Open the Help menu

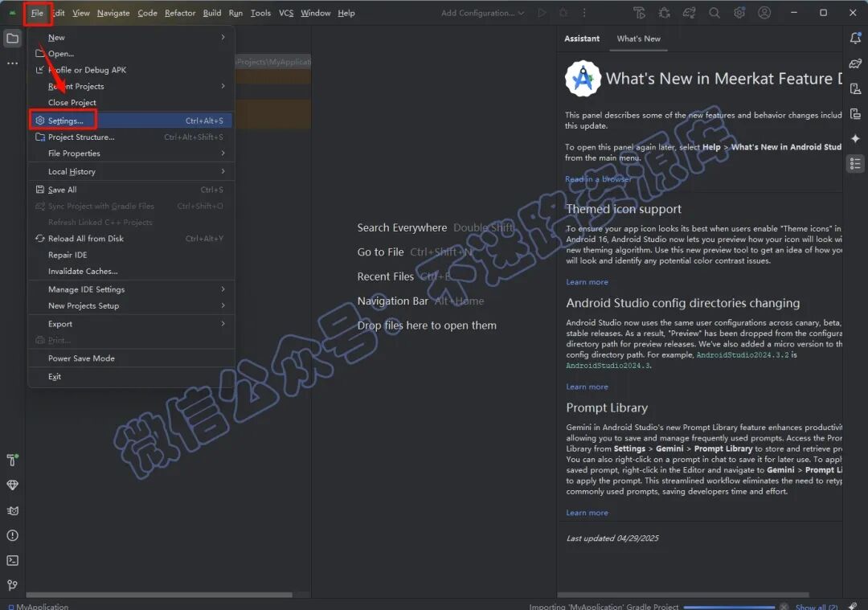pos(346,13)
